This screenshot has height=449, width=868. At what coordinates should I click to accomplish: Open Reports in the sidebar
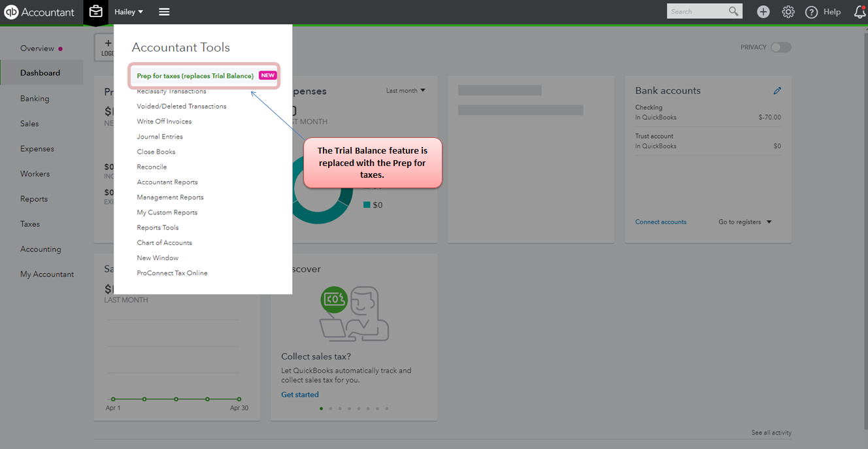pyautogui.click(x=34, y=199)
